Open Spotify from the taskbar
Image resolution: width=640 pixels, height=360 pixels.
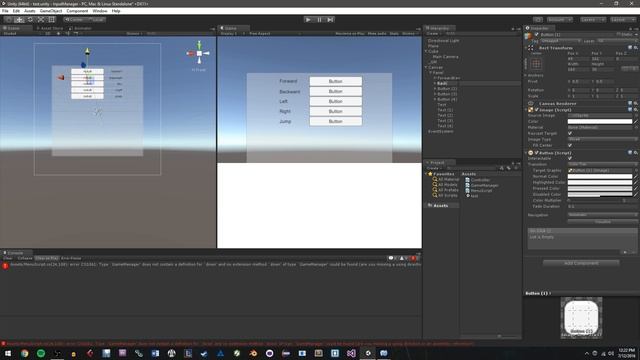tap(41, 353)
